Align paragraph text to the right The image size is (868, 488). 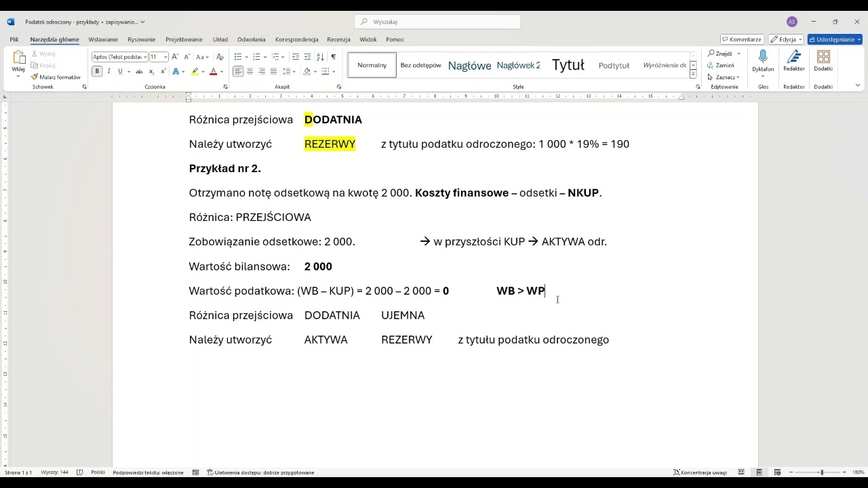262,71
